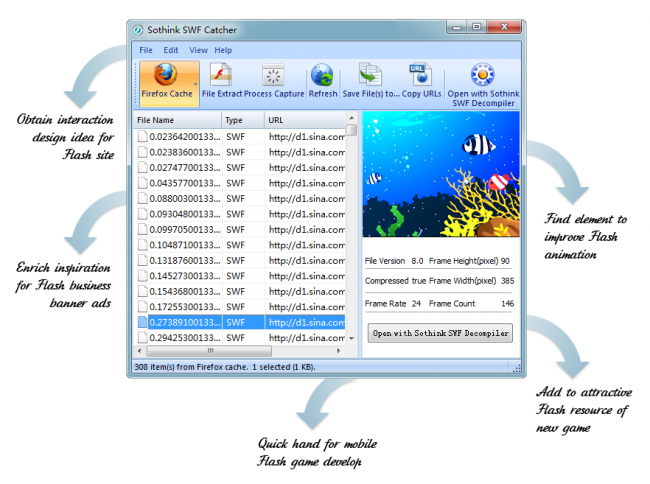Select file 0.15436800133... row
Screen dimensions: 650x484
tap(240, 292)
